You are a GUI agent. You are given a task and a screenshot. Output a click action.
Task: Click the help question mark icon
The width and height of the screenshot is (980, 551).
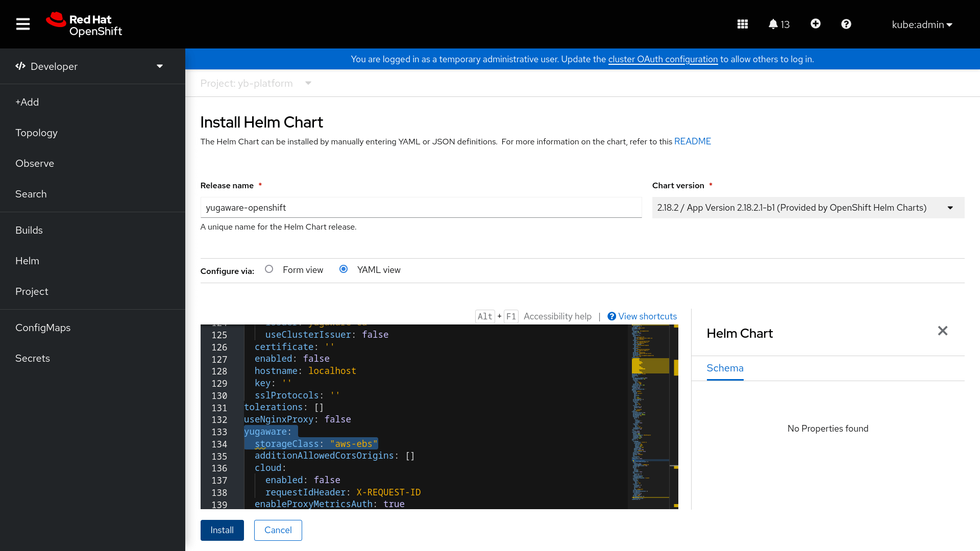pyautogui.click(x=846, y=24)
